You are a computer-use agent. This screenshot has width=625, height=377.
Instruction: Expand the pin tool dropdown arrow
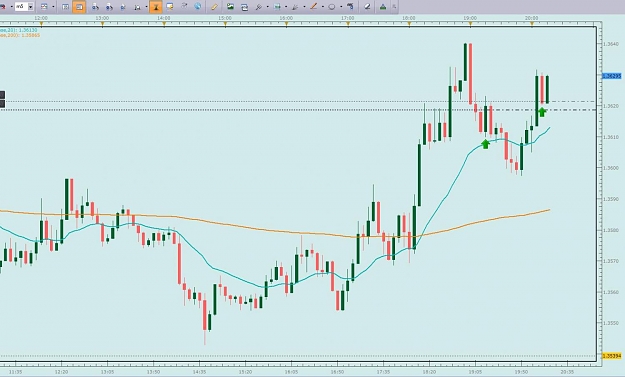point(267,7)
